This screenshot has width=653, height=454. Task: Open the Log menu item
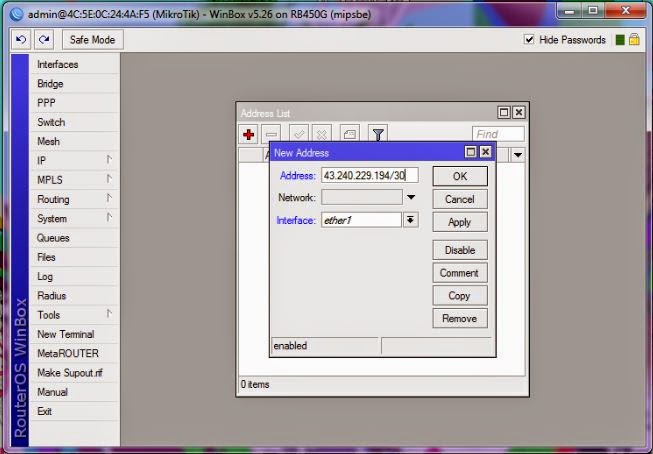point(75,277)
